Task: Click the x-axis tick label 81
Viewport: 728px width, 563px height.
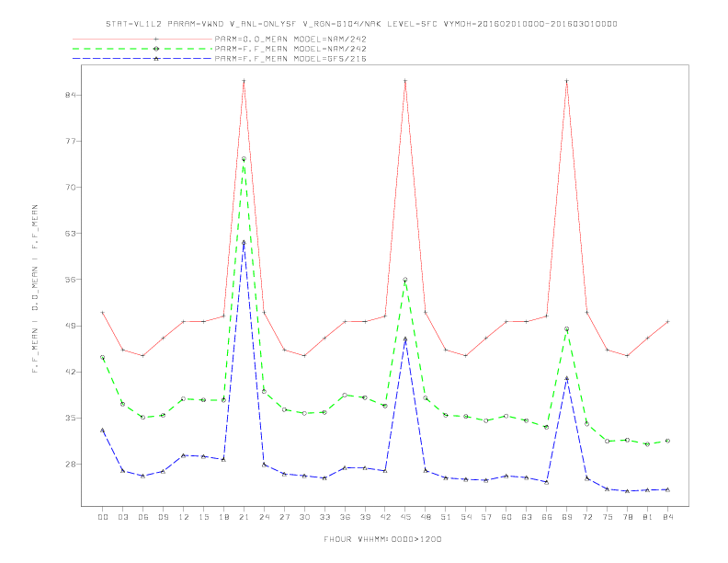Action: click(x=648, y=517)
